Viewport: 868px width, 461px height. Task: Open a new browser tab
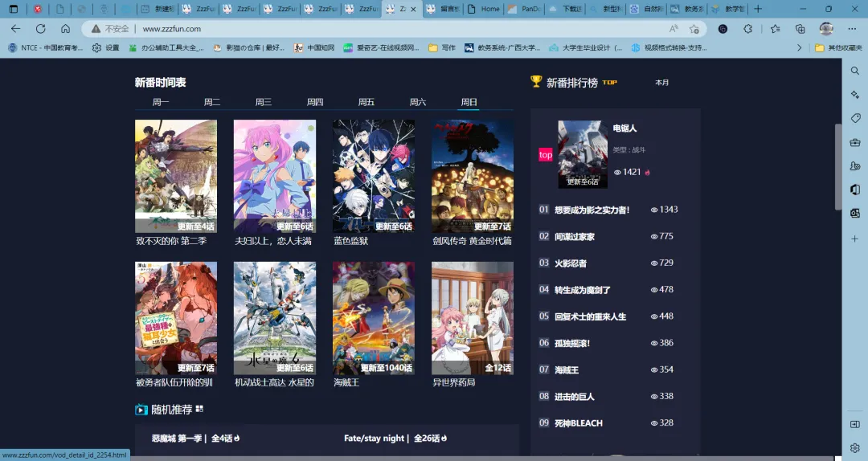pyautogui.click(x=758, y=9)
